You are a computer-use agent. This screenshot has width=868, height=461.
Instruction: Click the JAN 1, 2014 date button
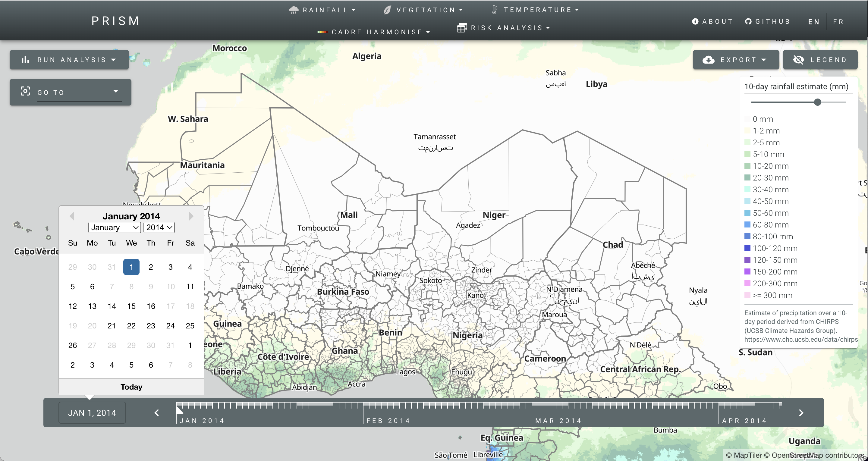coord(92,413)
